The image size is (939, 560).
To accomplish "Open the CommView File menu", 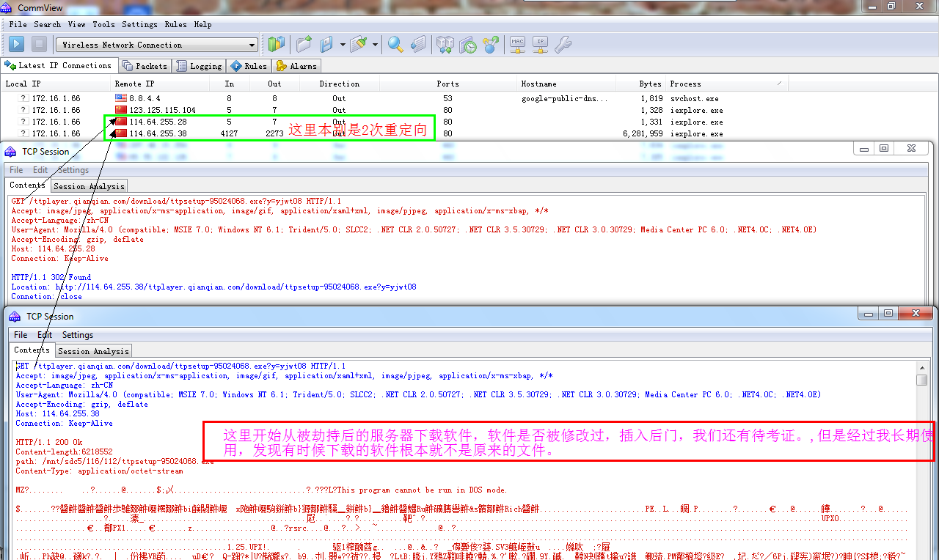I will 18,24.
